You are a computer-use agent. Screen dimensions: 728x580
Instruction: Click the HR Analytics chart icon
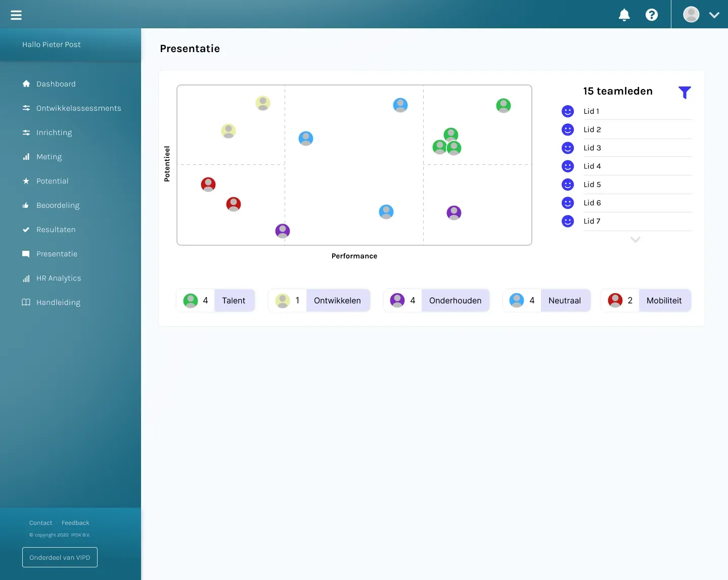[26, 279]
